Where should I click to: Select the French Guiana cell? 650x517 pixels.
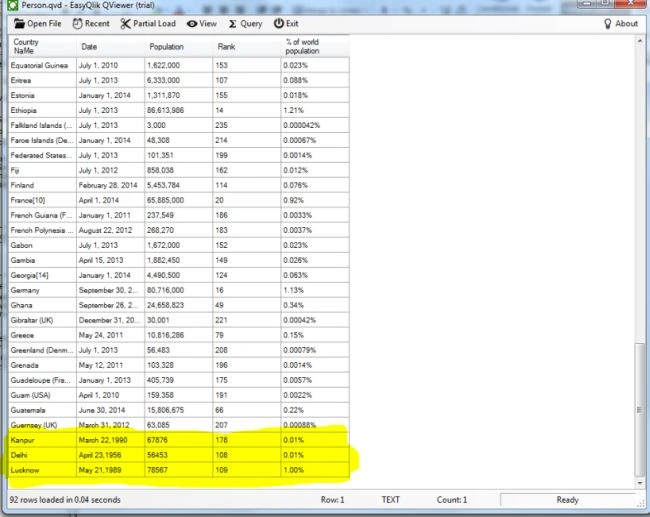pyautogui.click(x=42, y=215)
